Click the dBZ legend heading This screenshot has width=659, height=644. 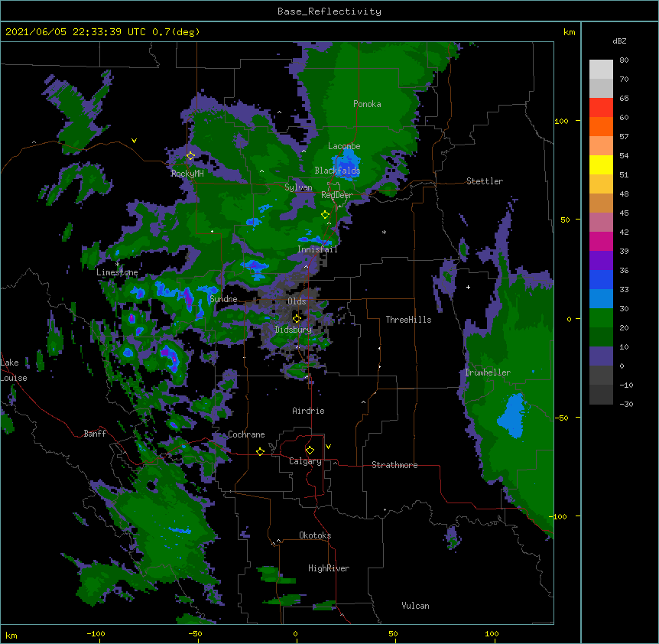619,41
